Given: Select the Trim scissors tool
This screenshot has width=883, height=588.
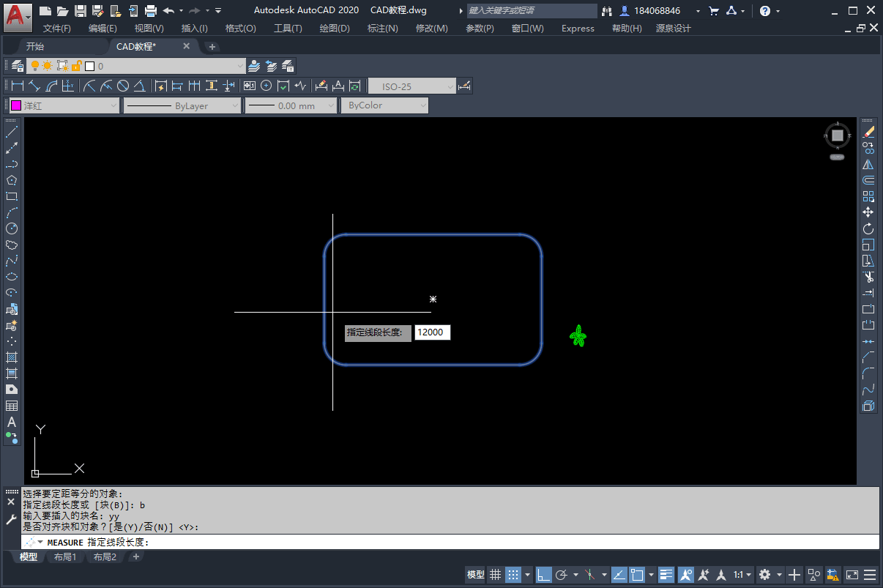Looking at the screenshot, I should (868, 277).
